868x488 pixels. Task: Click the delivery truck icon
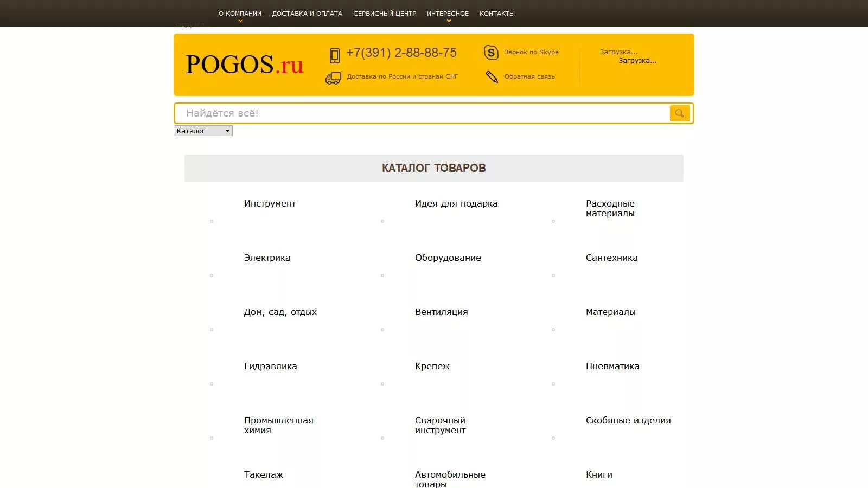tap(333, 78)
